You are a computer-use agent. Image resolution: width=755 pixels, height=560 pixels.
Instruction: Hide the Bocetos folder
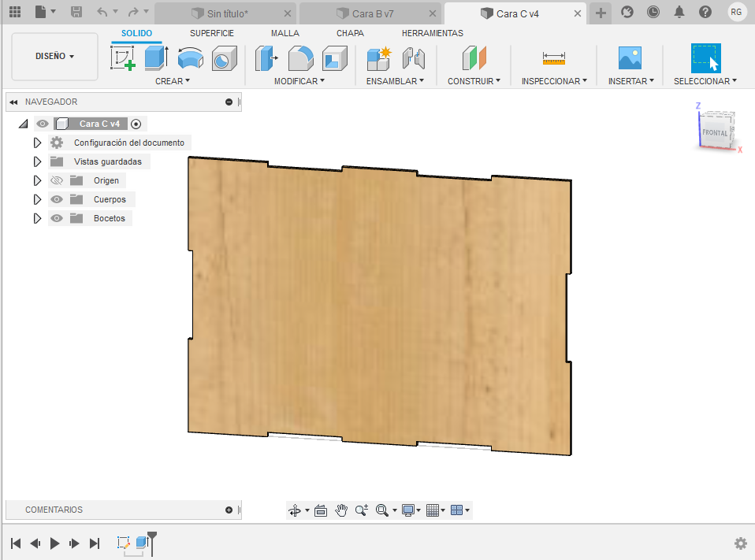click(57, 218)
